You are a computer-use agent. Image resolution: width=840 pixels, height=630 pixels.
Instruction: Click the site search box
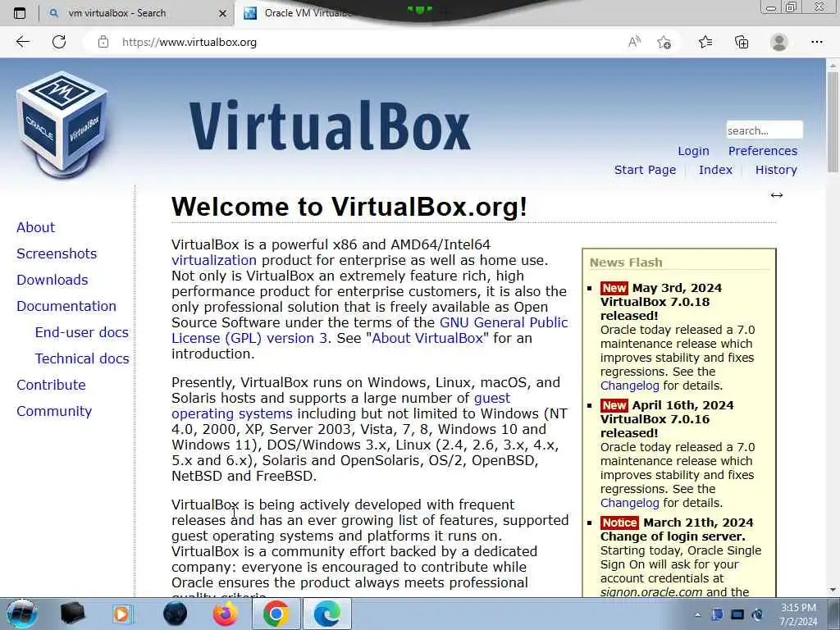(x=765, y=130)
